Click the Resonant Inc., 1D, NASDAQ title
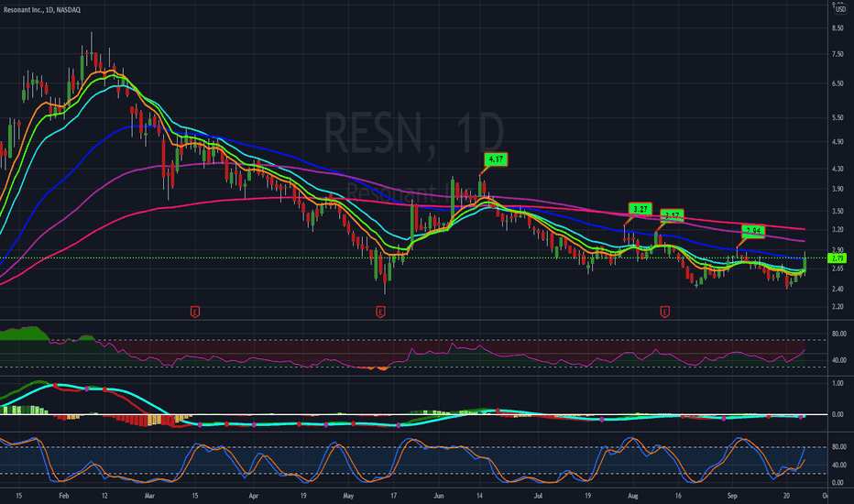The width and height of the screenshot is (854, 504). (42, 10)
